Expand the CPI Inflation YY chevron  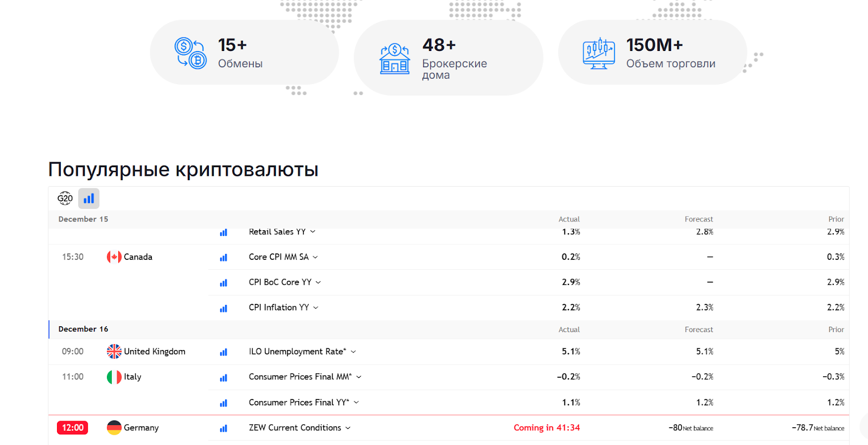click(316, 308)
